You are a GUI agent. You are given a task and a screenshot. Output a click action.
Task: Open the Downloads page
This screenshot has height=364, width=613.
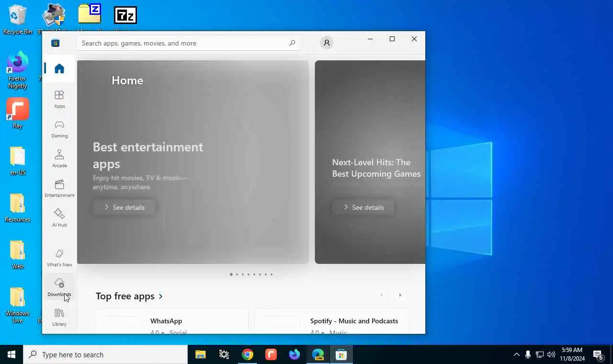pyautogui.click(x=59, y=287)
